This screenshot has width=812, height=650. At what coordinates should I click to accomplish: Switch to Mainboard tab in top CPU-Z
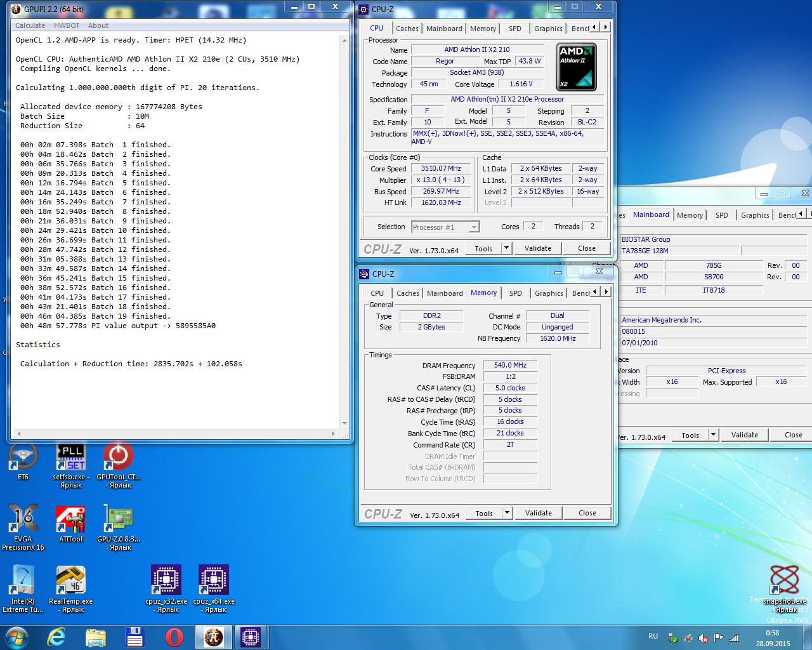(444, 29)
